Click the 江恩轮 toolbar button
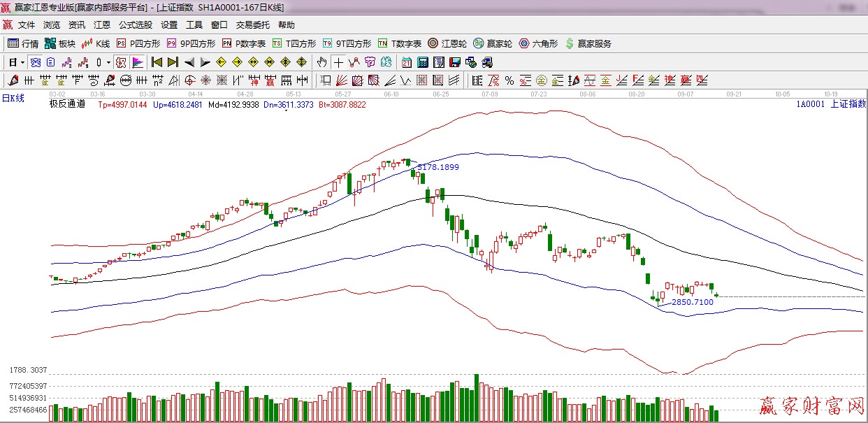The width and height of the screenshot is (868, 423). pos(447,43)
